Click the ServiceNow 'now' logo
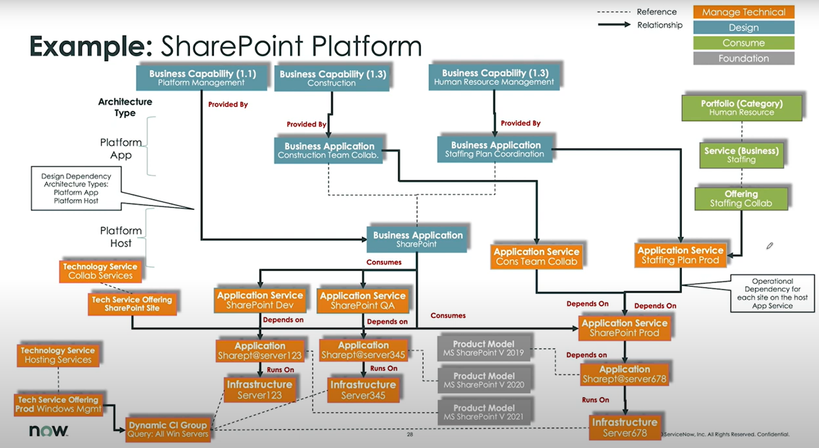 coord(48,430)
